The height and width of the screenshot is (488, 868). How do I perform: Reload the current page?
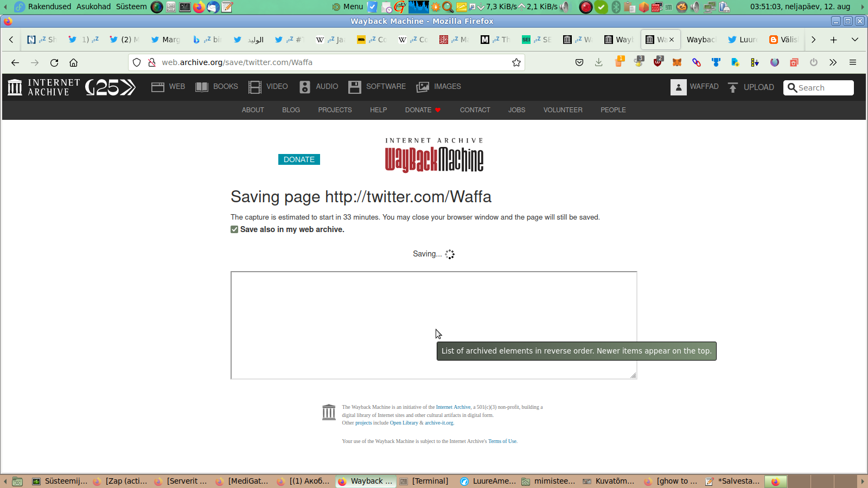[54, 62]
